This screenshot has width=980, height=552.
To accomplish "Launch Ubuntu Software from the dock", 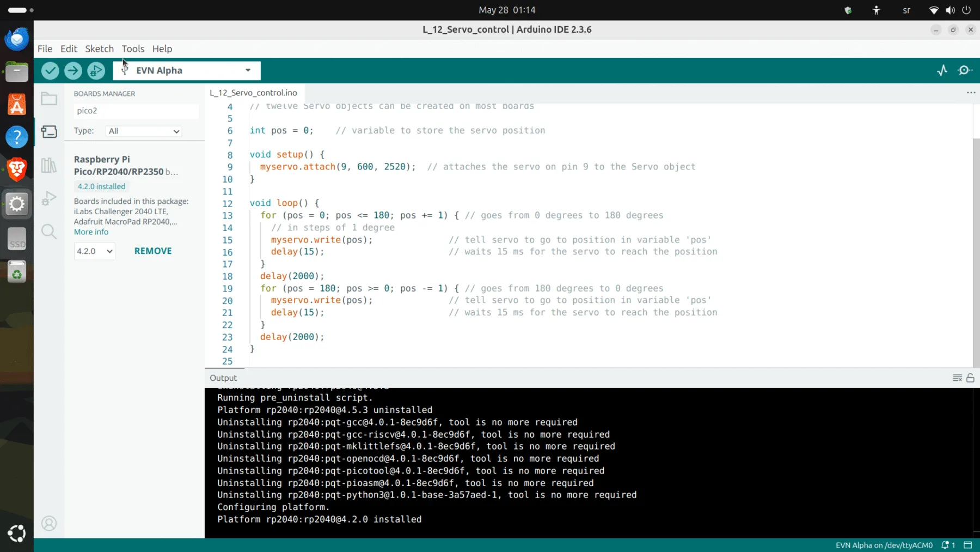I will click(x=17, y=104).
